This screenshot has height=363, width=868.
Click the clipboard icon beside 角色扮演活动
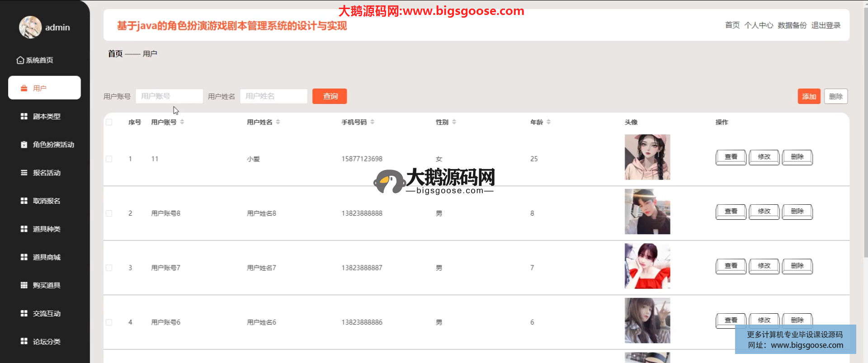pos(24,145)
